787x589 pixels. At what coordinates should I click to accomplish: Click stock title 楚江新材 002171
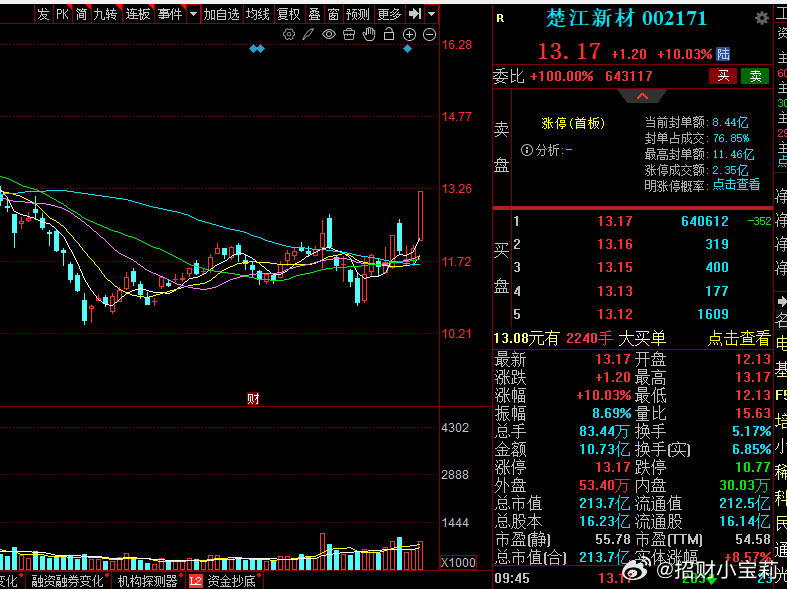(626, 19)
